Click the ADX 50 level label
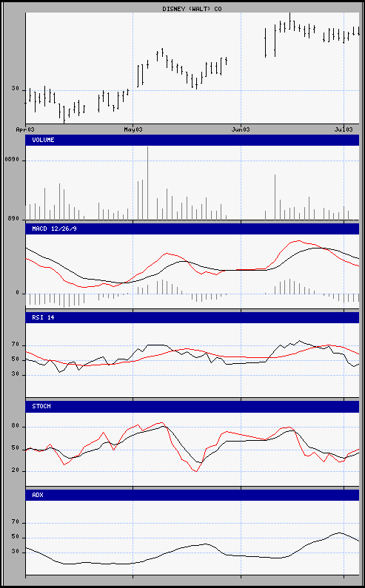The height and width of the screenshot is (588, 365). (x=16, y=537)
